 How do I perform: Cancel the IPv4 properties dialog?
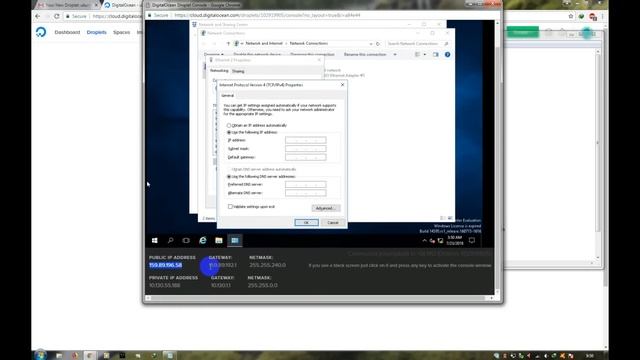[x=333, y=222]
